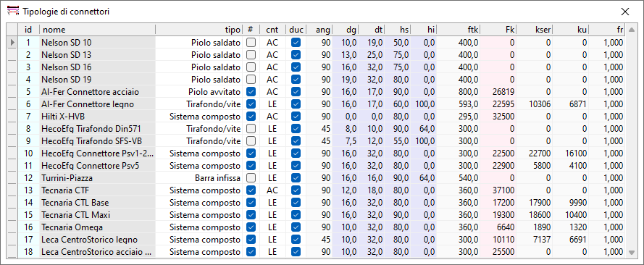
Task: Click the ftk value 540,0
Action: tap(459, 177)
